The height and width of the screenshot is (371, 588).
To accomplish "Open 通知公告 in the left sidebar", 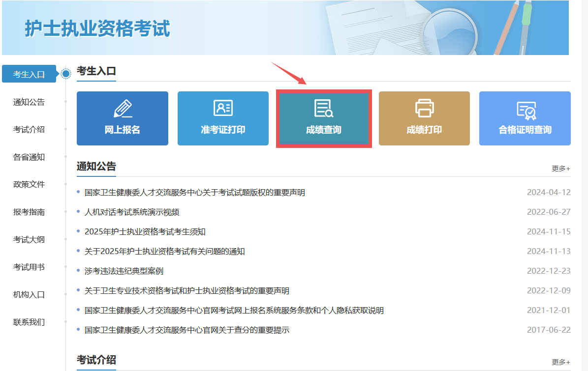I will [29, 102].
